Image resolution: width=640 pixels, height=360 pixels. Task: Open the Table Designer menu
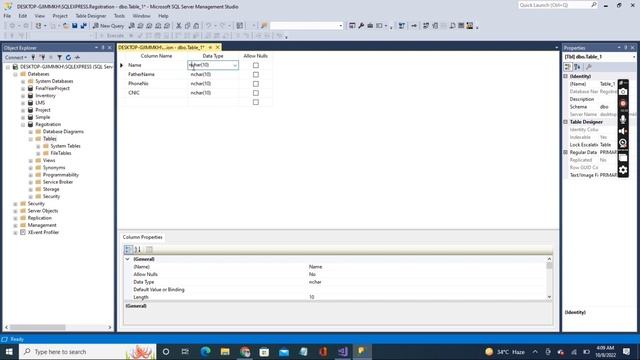(91, 16)
